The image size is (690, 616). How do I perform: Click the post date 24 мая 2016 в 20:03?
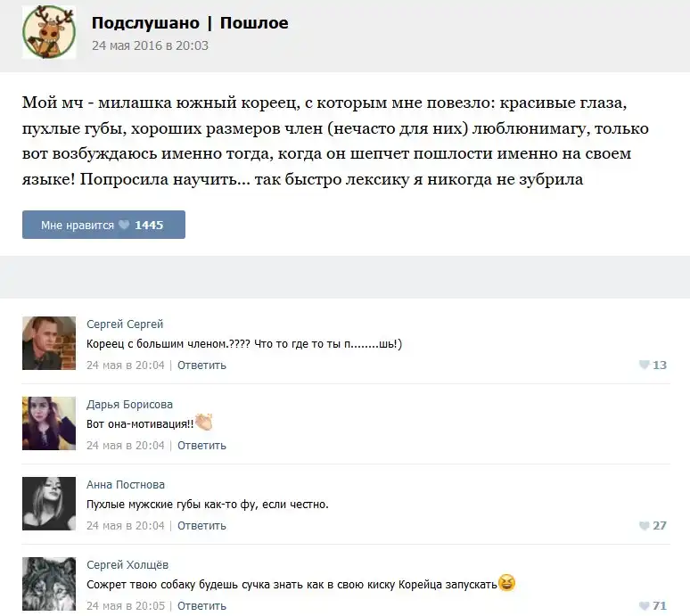coord(150,45)
